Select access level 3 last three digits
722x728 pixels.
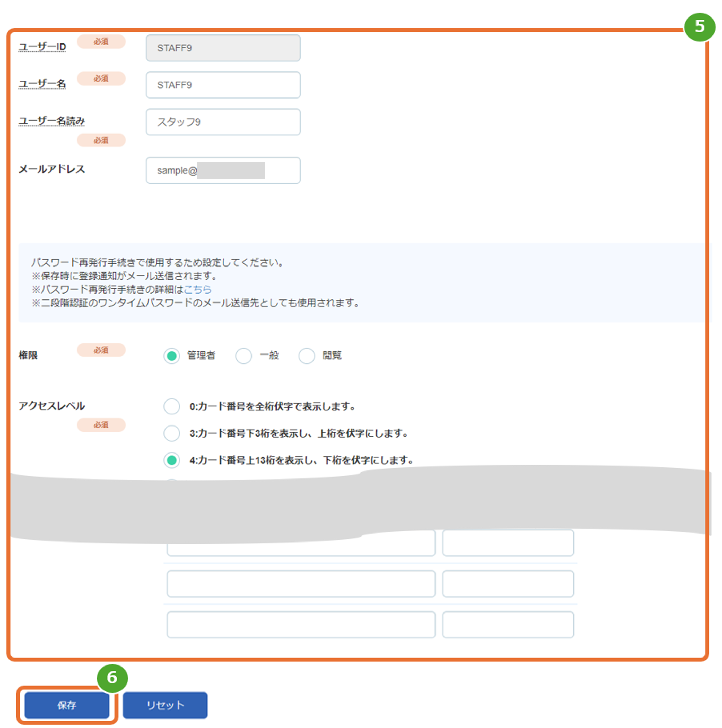(171, 433)
